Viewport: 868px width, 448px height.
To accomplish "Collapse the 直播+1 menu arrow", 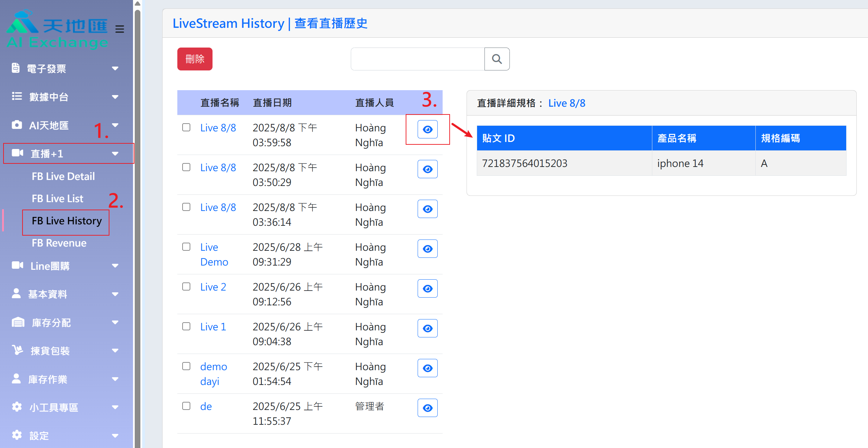I will pyautogui.click(x=115, y=154).
